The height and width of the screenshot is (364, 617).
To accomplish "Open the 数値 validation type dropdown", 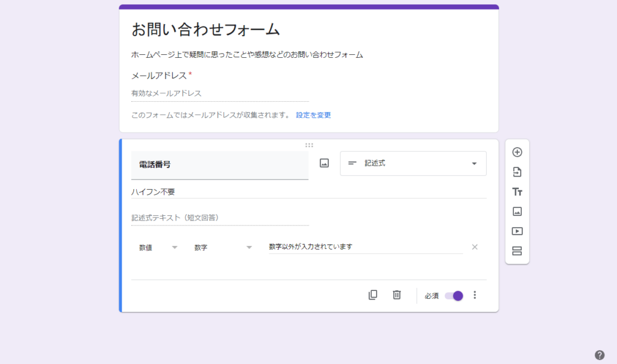I will click(158, 248).
